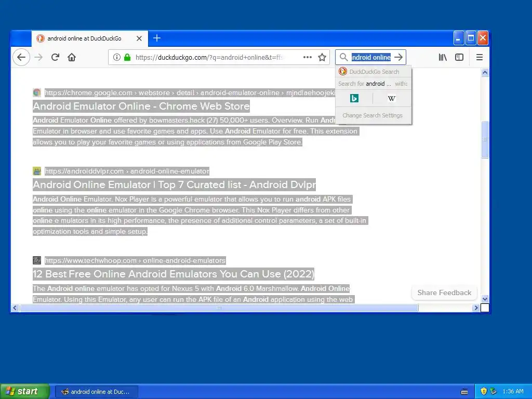Click the techwhoop result favicon

pos(37,260)
